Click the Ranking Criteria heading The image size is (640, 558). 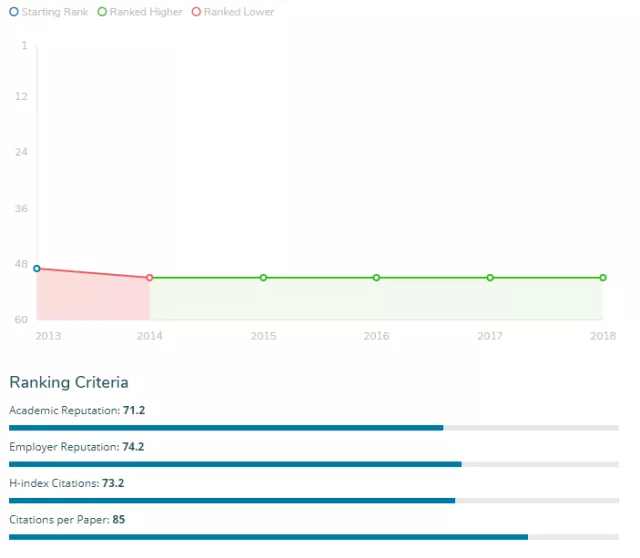coord(68,382)
